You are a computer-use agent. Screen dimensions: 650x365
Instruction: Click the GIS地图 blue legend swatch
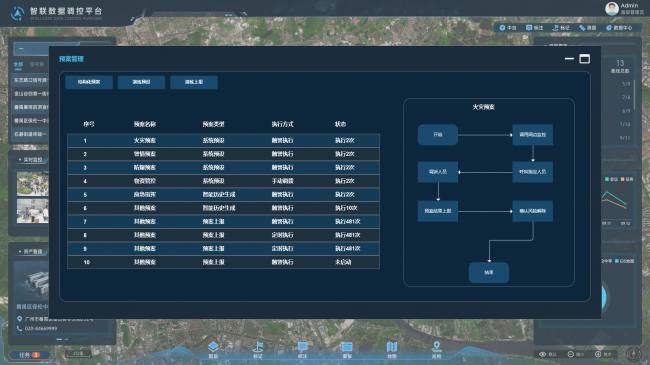[617, 261]
